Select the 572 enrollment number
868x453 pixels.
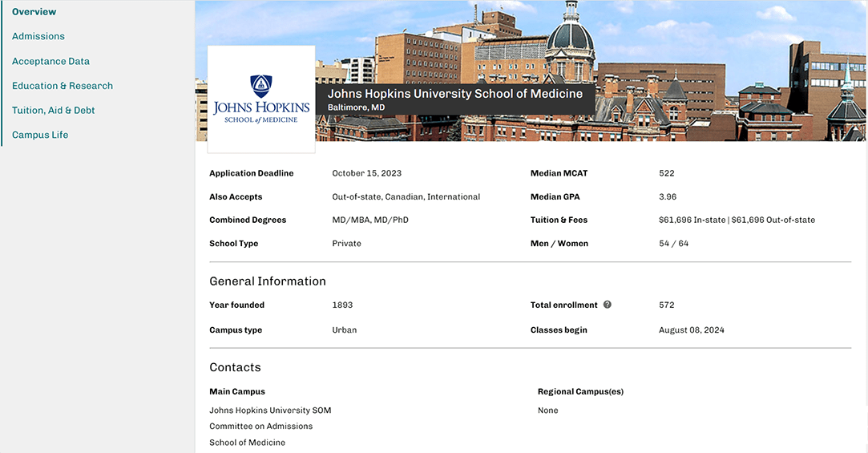click(x=667, y=305)
